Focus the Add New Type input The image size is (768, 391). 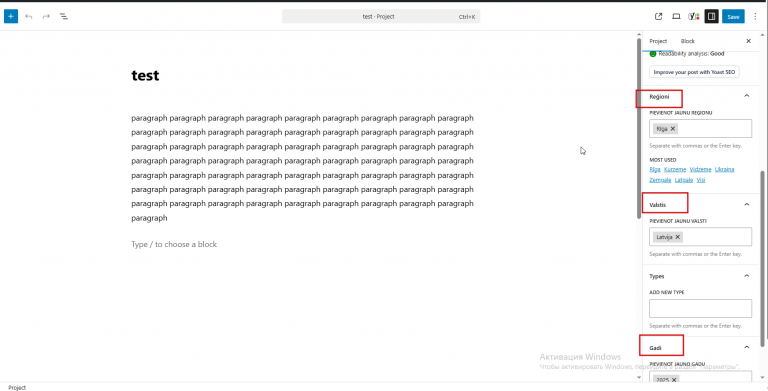tap(700, 308)
